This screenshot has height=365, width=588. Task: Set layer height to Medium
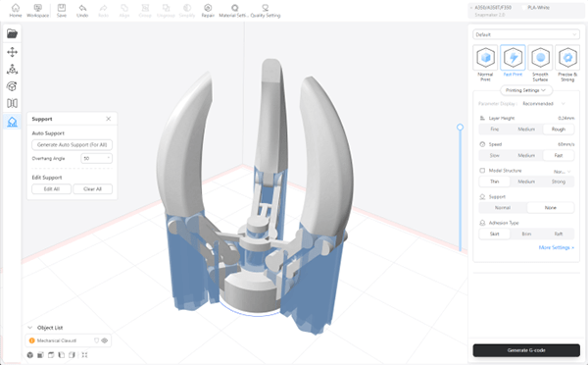[x=526, y=130]
